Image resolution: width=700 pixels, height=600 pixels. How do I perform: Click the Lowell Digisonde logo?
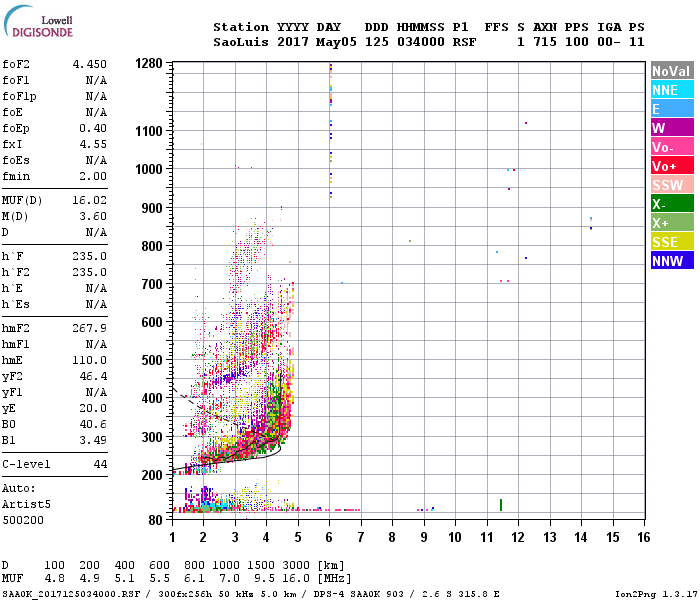tap(39, 21)
